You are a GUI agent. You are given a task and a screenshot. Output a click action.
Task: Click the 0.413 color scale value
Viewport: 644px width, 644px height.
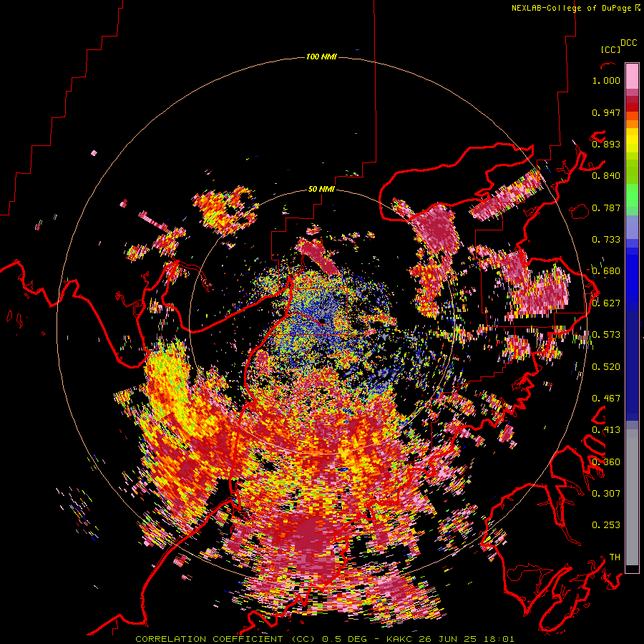tap(606, 430)
